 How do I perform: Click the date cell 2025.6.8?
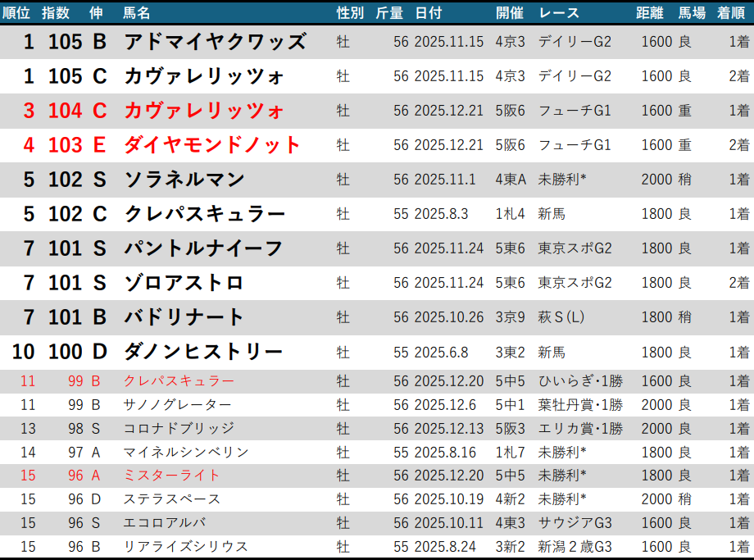(x=442, y=352)
